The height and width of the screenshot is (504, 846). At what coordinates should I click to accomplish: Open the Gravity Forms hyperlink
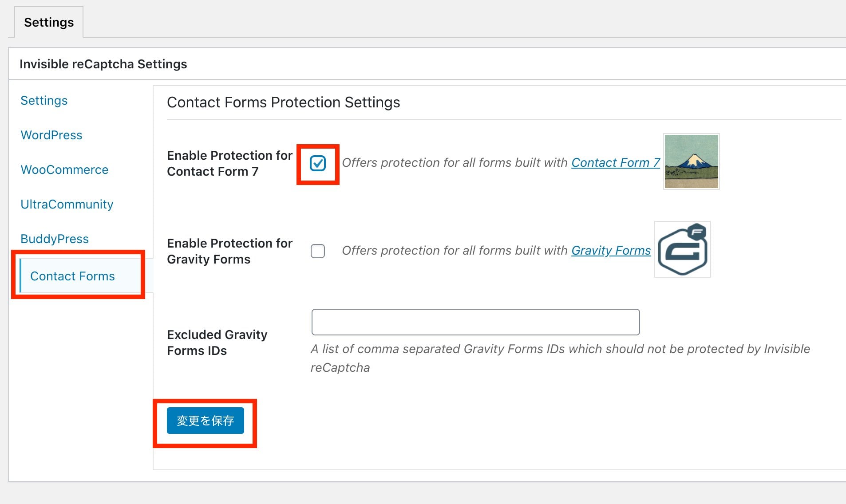tap(611, 250)
